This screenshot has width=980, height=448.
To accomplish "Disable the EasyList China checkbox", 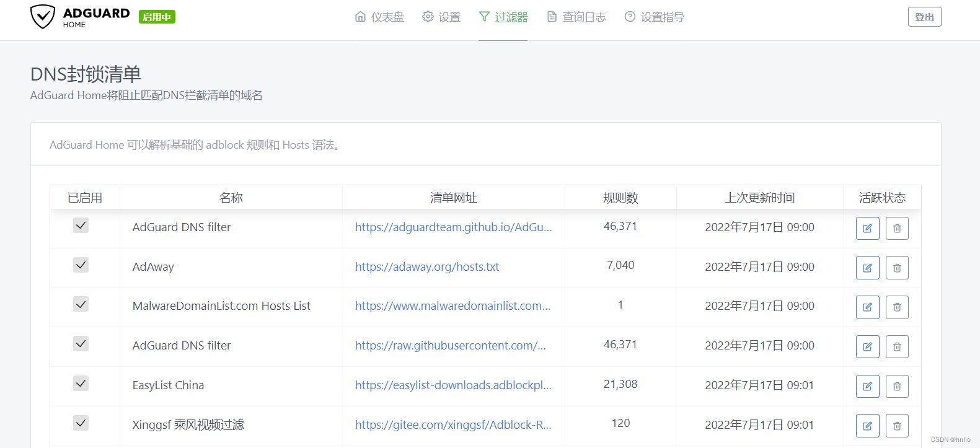I will coord(81,384).
